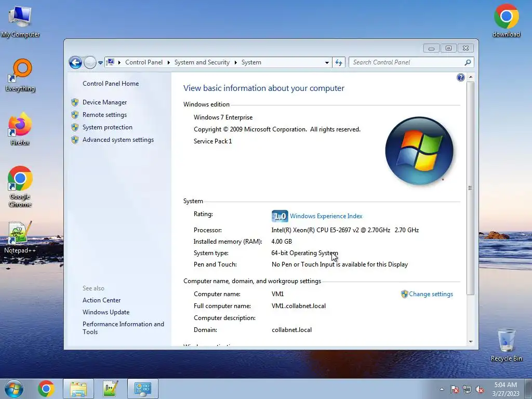Open Advanced system settings
Viewport: 532px width, 399px height.
pos(118,140)
